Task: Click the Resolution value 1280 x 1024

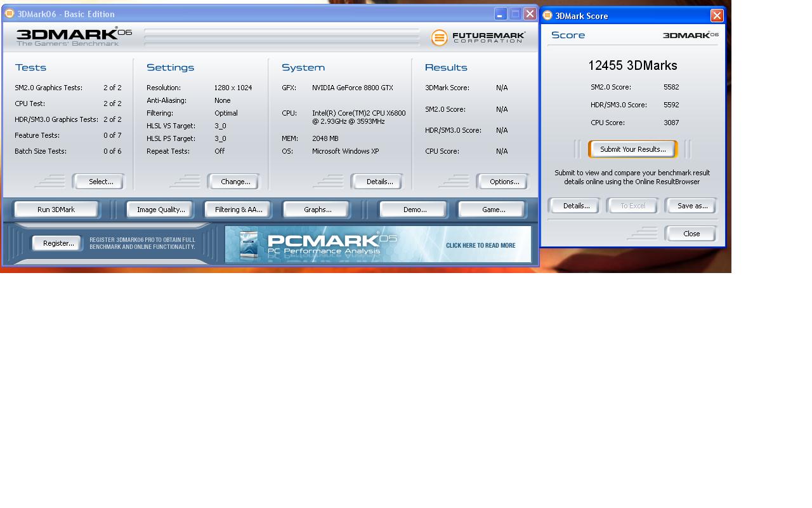Action: click(233, 88)
